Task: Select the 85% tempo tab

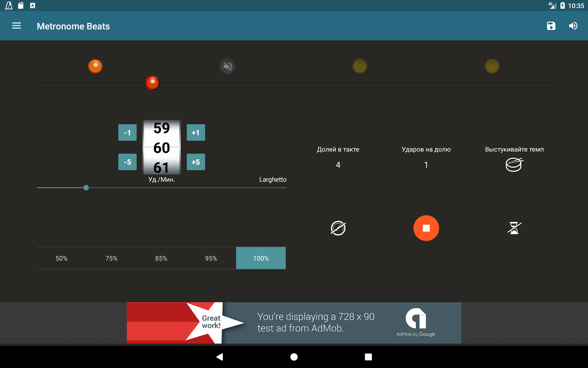Action: click(x=161, y=258)
